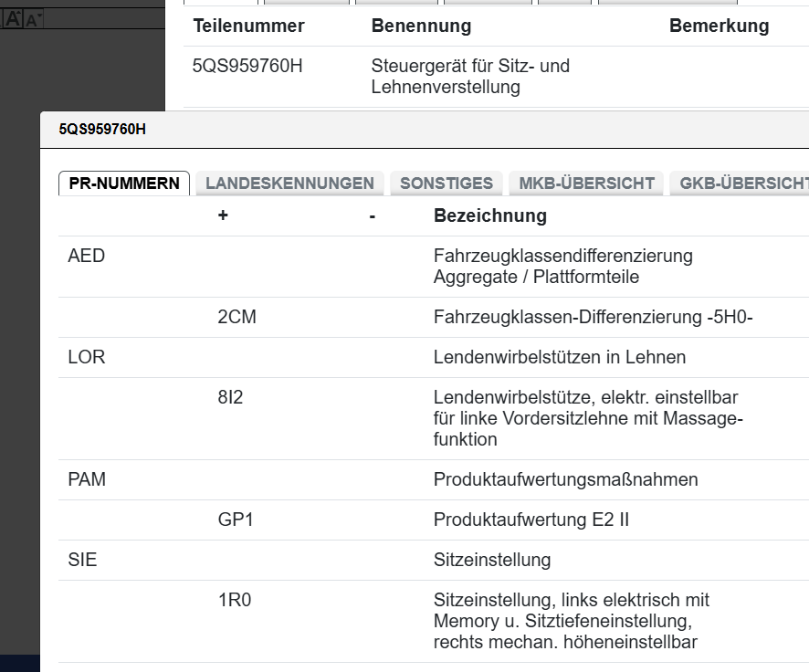Increase font size with larger A icon

point(13,18)
